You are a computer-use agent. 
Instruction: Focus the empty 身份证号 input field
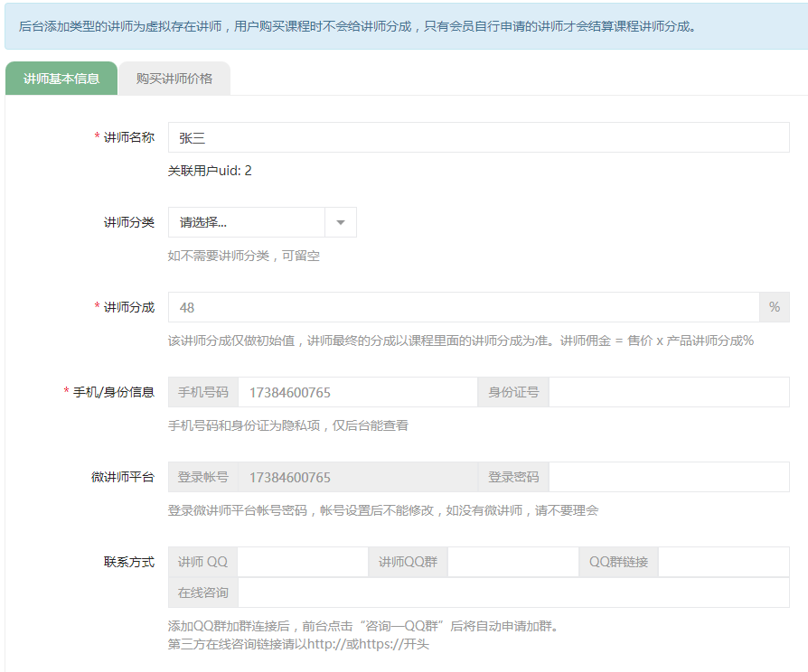[670, 392]
